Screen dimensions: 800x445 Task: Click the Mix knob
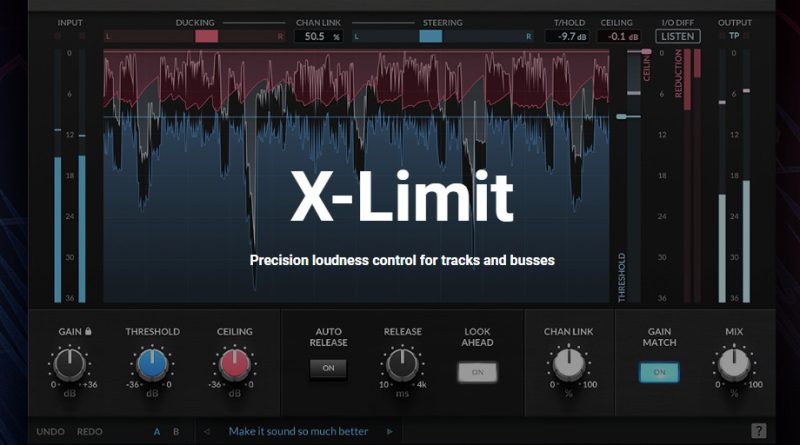[734, 365]
